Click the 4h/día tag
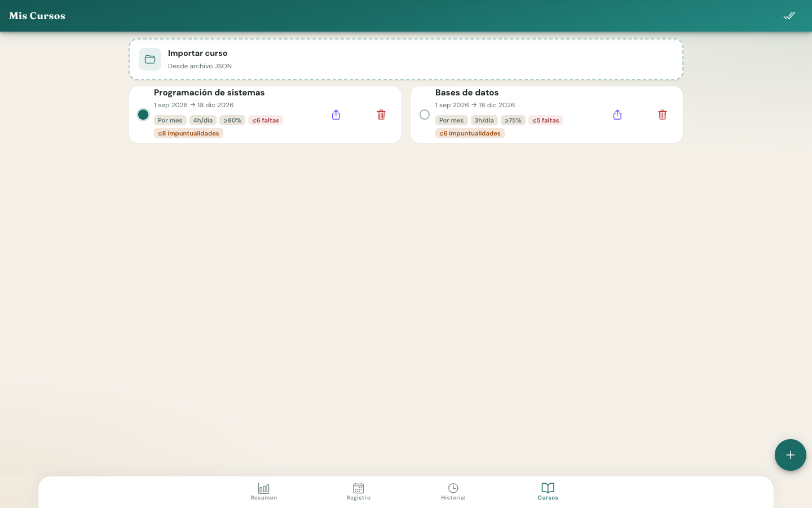Image resolution: width=812 pixels, height=508 pixels. pyautogui.click(x=203, y=120)
